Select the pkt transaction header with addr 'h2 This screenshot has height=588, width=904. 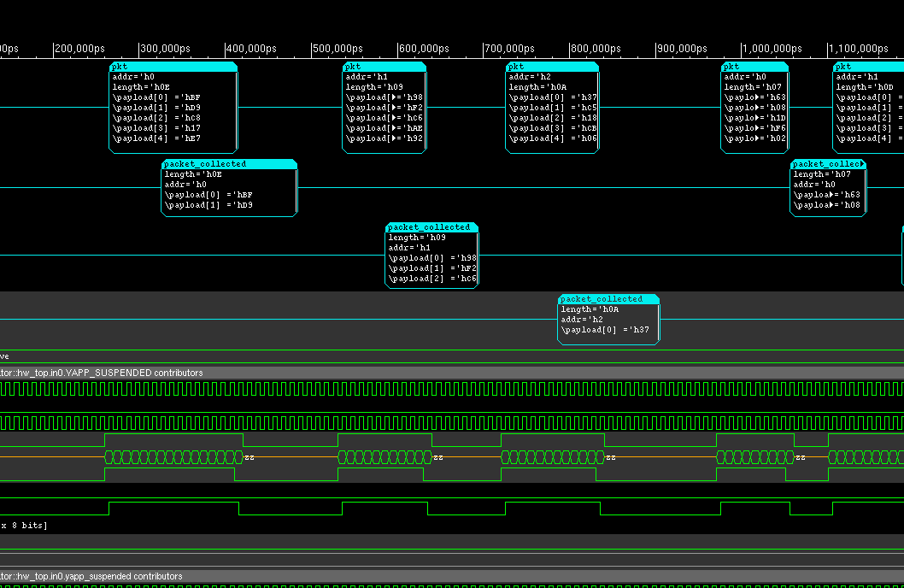pyautogui.click(x=552, y=67)
